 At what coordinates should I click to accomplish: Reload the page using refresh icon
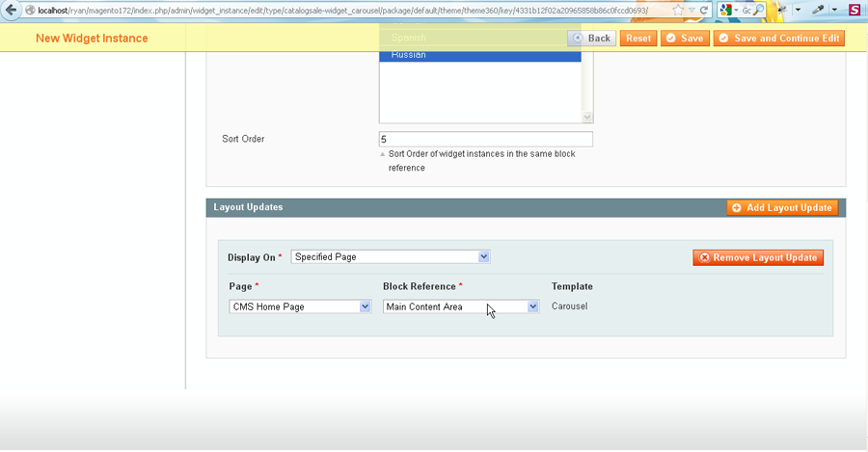click(x=705, y=10)
